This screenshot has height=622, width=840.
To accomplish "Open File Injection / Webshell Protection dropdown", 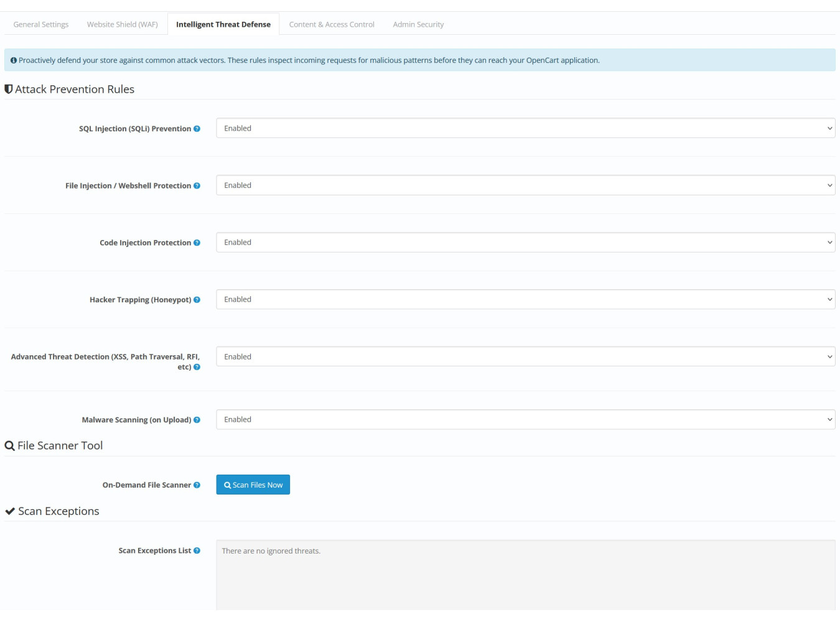I will click(x=525, y=185).
